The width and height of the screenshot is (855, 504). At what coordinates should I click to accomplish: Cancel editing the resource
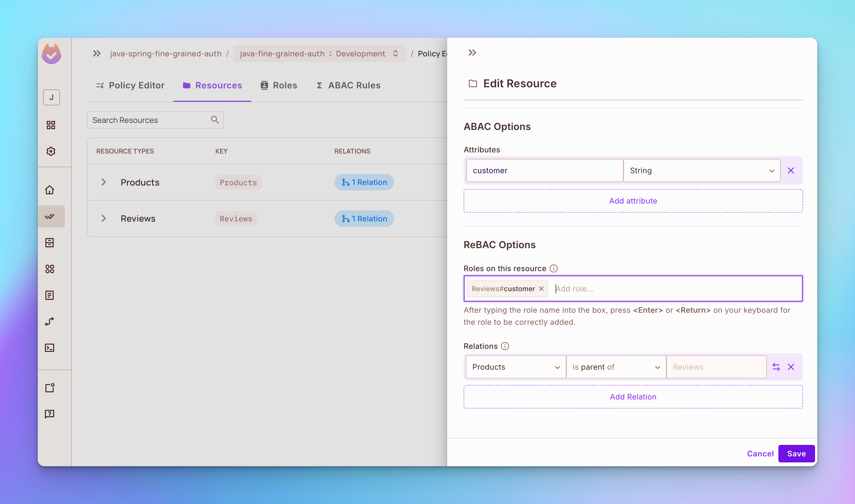click(760, 454)
